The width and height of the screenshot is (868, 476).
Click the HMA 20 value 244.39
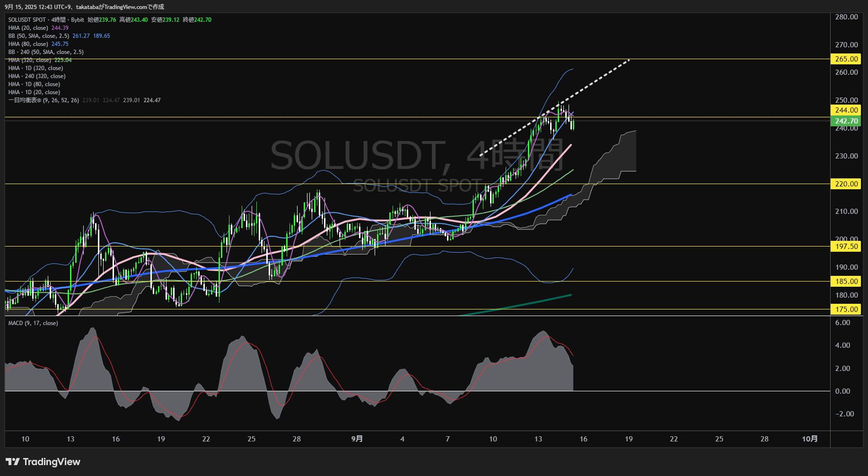pos(60,28)
